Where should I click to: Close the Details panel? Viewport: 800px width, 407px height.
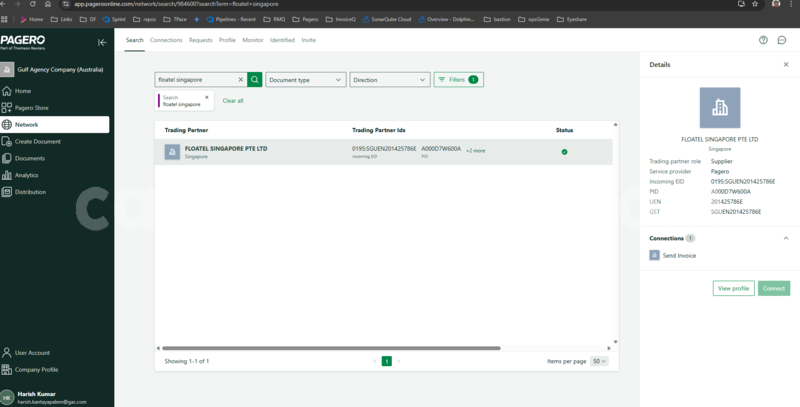786,65
